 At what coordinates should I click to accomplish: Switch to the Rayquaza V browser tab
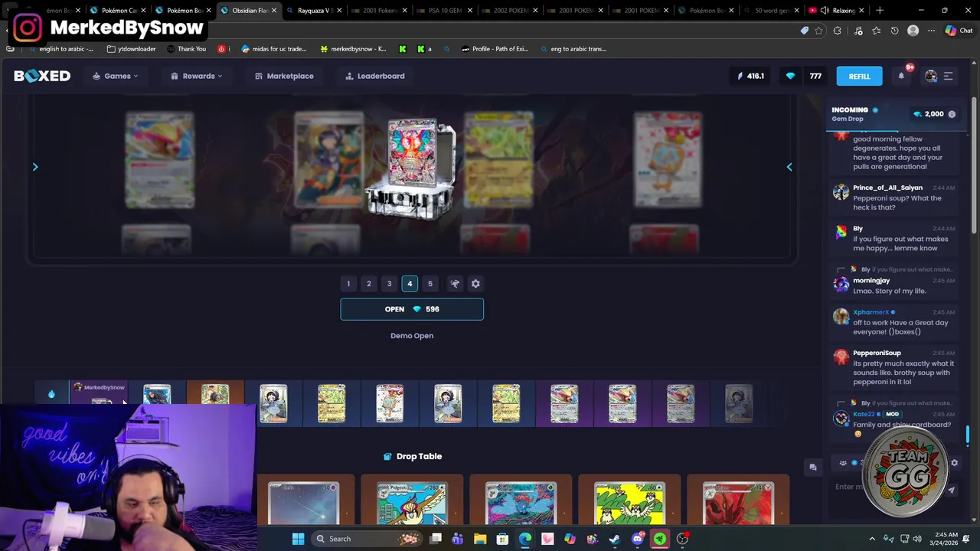pos(314,11)
